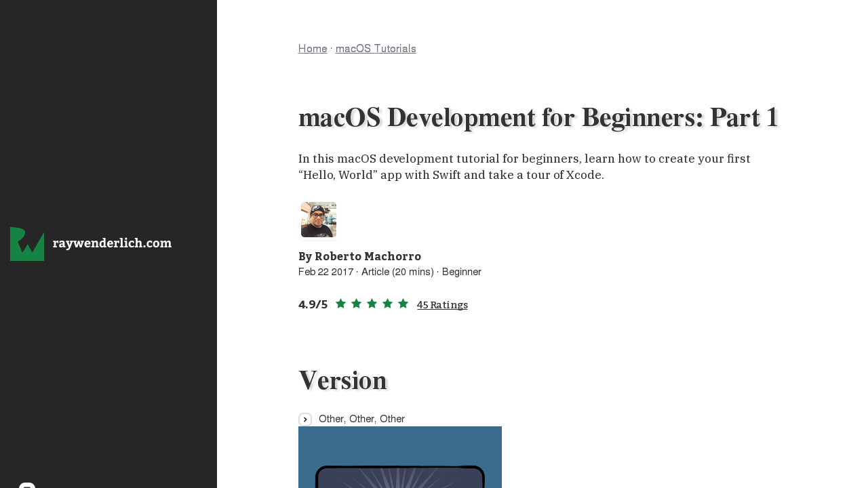Click the third green rating star
Viewport: 868px width, 488px height.
coord(372,304)
